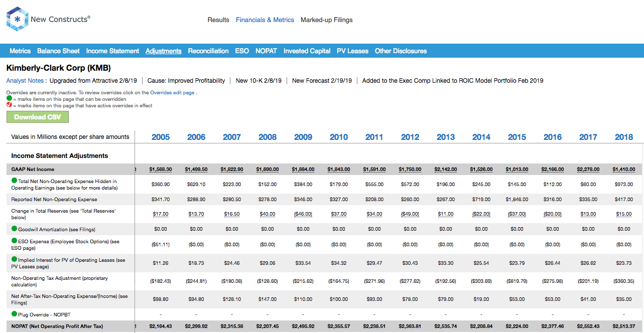Click Total Net Non-Operating Expense value $973.00
This screenshot has width=644, height=333.
click(x=624, y=185)
